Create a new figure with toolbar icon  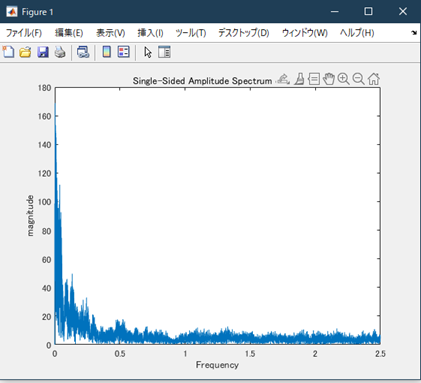(x=8, y=52)
